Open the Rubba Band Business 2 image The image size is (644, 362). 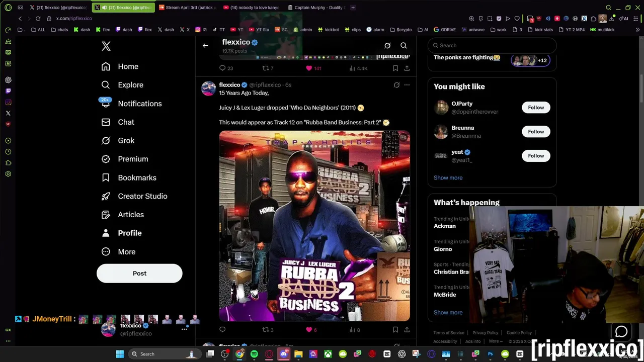tap(314, 226)
